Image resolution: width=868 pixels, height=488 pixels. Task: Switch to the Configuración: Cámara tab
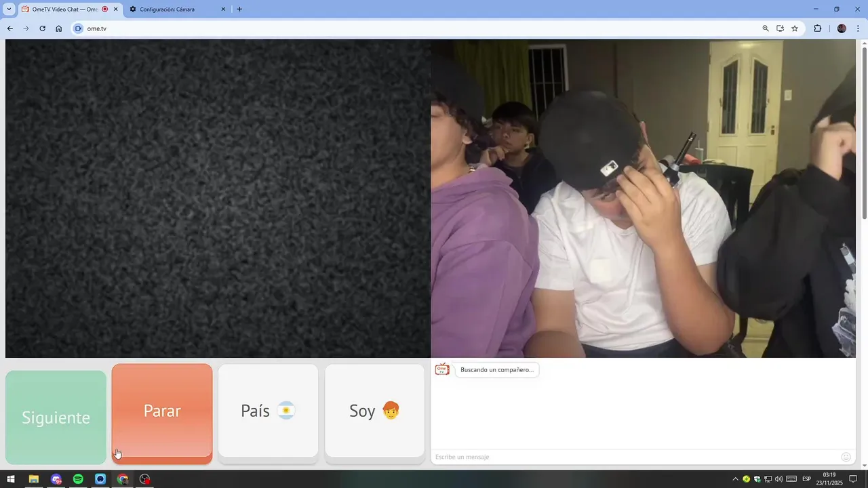coord(178,9)
